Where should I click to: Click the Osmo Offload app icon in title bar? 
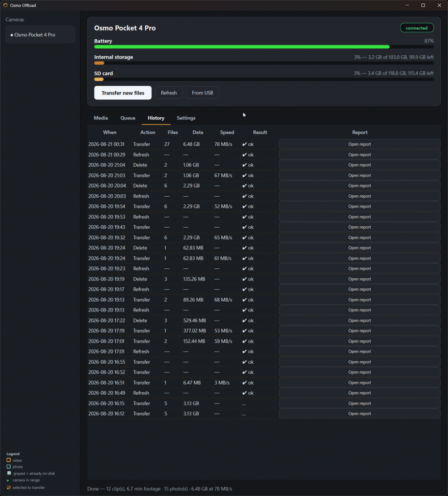[5, 5]
